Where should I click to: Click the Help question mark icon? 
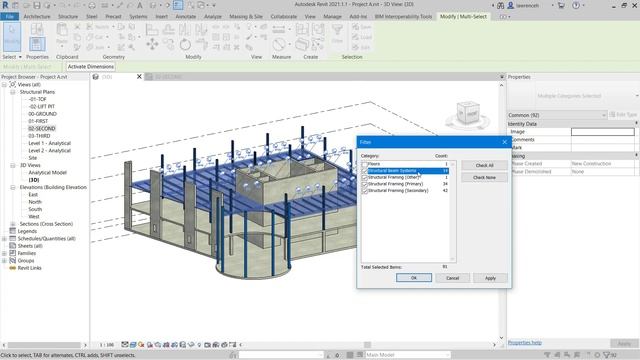(576, 5)
